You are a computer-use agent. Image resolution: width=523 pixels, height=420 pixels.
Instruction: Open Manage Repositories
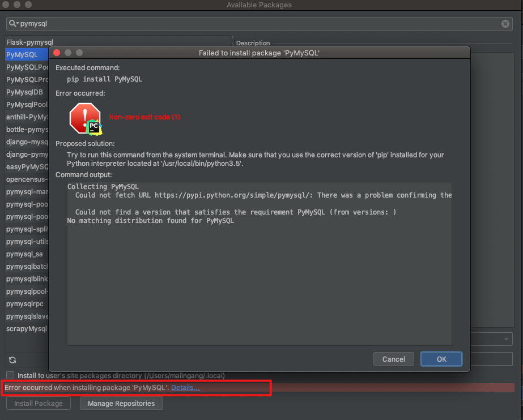(121, 403)
